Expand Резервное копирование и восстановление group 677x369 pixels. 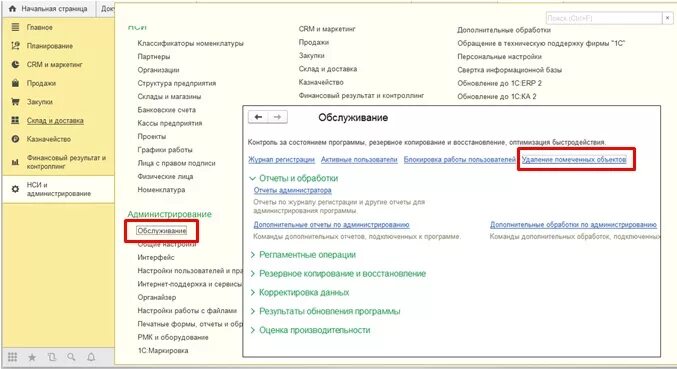253,274
